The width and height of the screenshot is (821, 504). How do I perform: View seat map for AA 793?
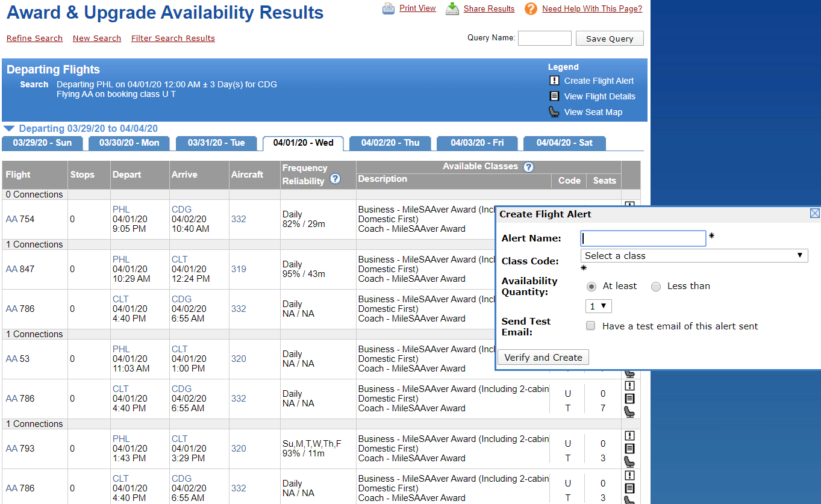click(x=629, y=462)
